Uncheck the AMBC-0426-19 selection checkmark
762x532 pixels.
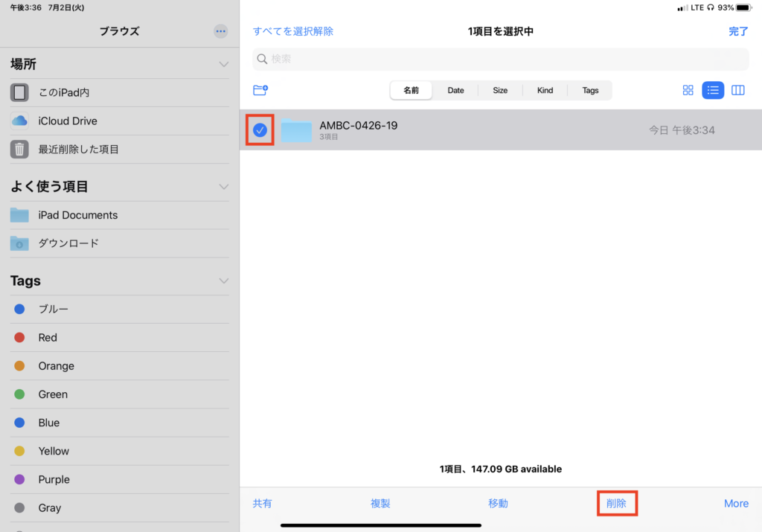click(x=260, y=129)
